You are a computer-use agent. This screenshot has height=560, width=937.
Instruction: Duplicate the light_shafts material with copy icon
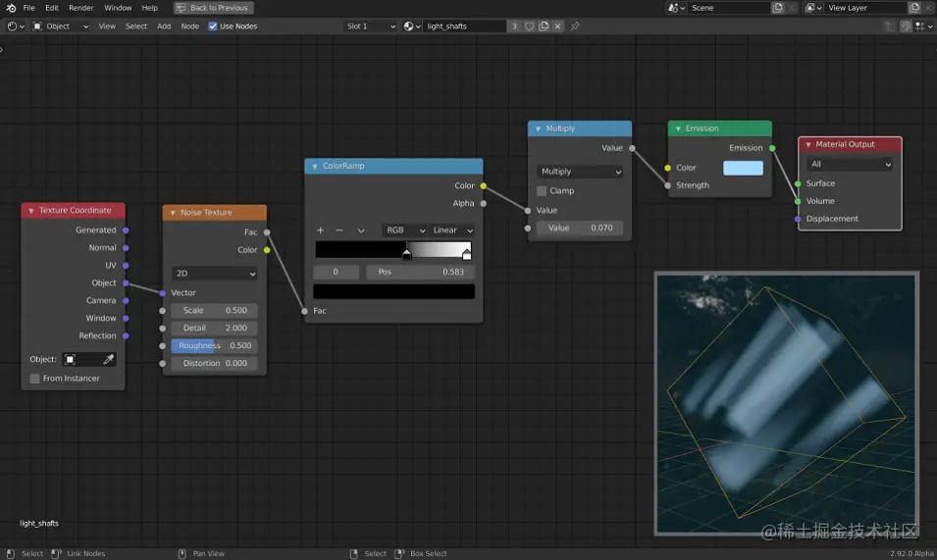click(544, 26)
